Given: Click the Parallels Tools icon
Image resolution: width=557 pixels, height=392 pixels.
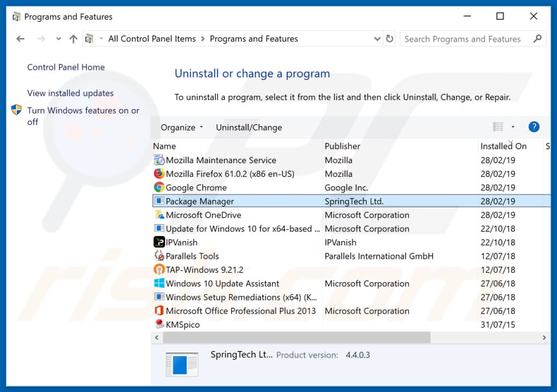Looking at the screenshot, I should 159,256.
